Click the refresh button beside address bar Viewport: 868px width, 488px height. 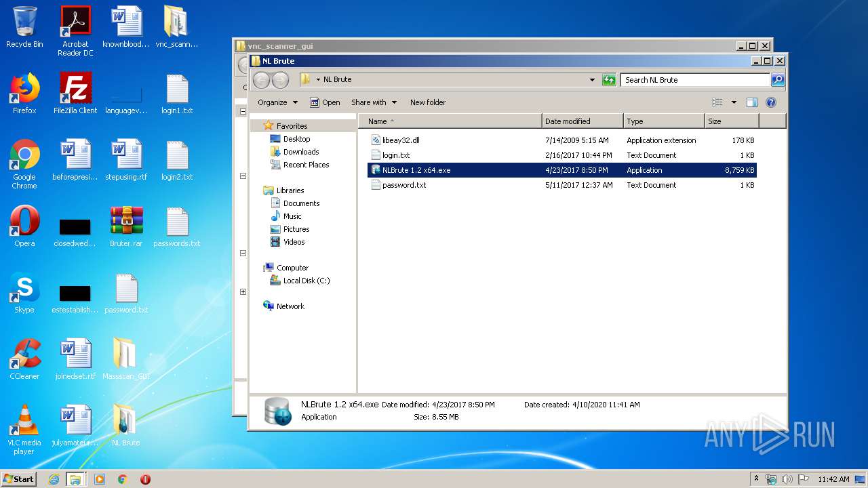click(609, 80)
